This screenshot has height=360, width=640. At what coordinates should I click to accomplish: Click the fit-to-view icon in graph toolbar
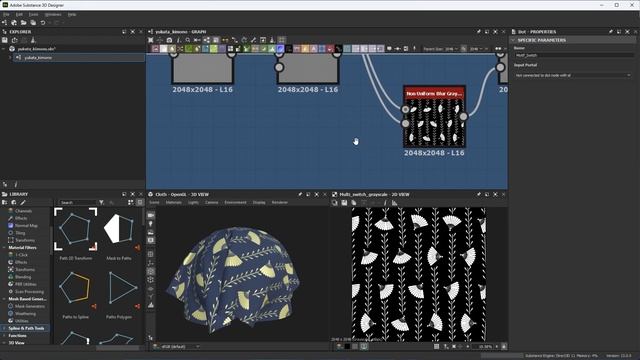(151, 40)
